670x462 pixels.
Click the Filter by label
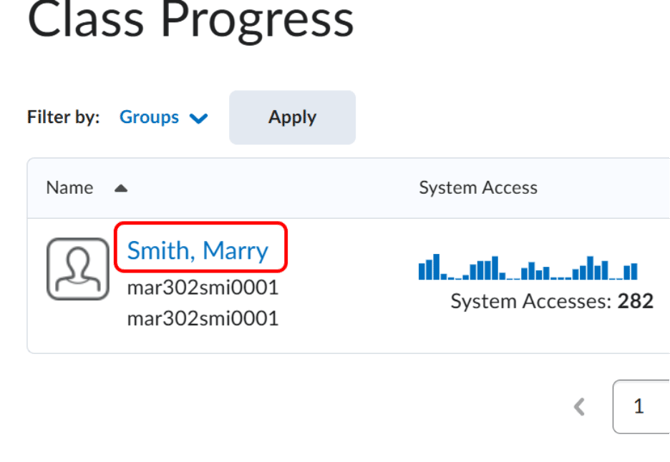64,117
